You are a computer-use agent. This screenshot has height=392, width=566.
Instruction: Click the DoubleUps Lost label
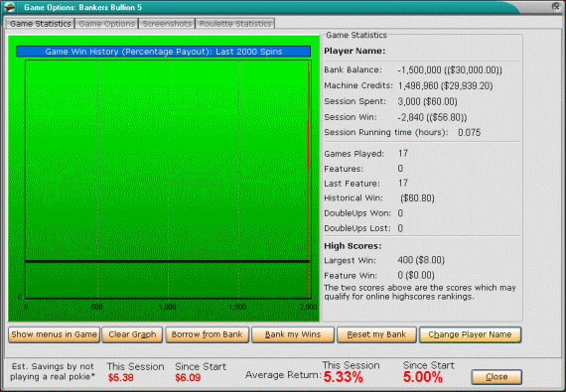(x=357, y=228)
